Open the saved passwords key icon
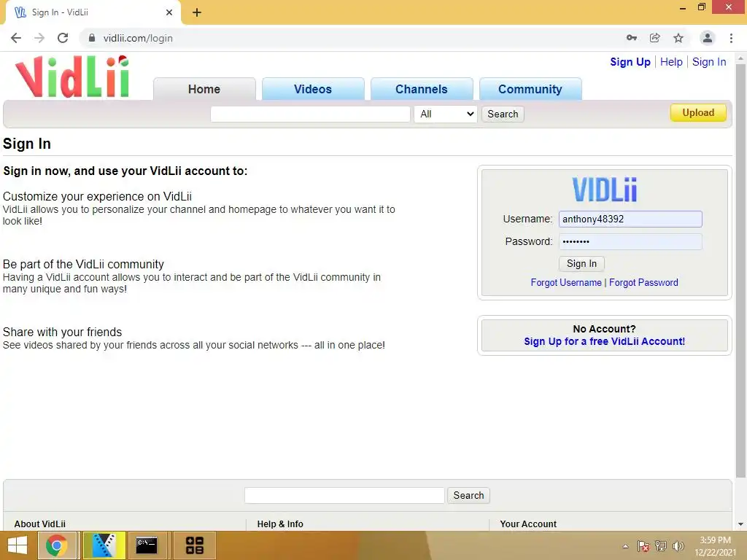The width and height of the screenshot is (747, 560). pos(632,38)
